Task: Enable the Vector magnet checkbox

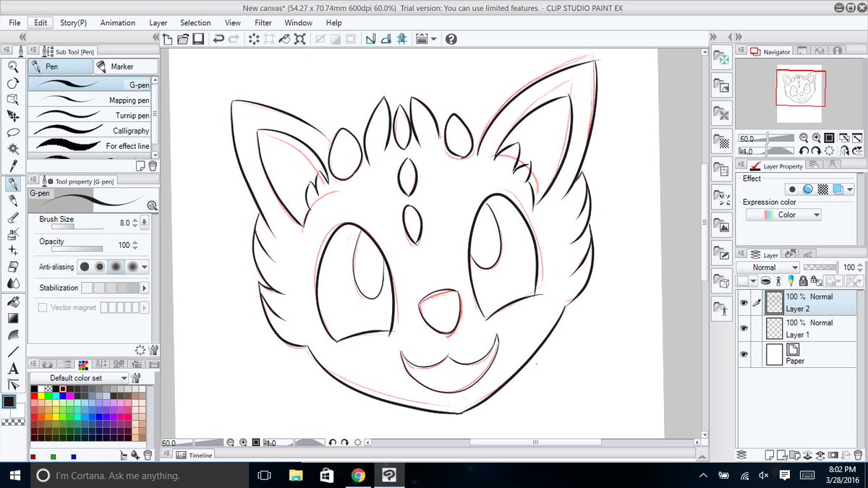Action: click(x=43, y=308)
